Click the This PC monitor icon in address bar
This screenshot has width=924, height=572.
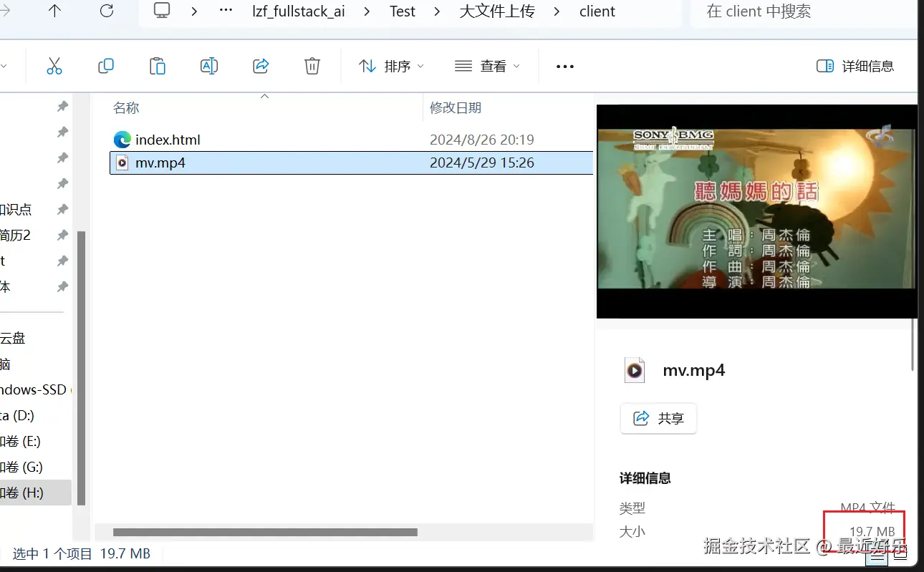[x=163, y=11]
